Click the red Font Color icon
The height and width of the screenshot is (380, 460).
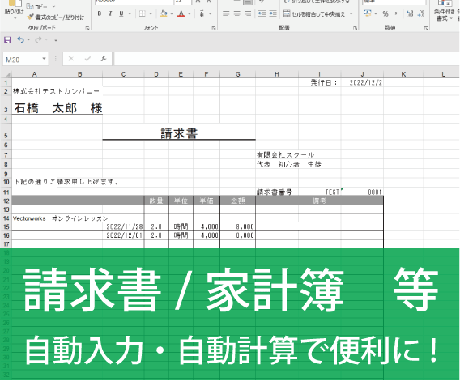[181, 14]
